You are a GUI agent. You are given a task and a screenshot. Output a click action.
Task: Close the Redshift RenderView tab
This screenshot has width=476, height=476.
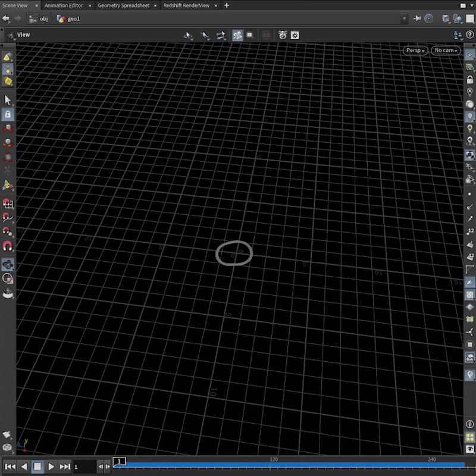tap(216, 5)
